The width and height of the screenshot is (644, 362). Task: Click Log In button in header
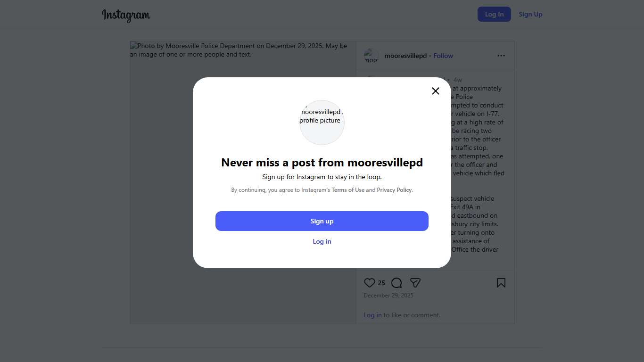(x=494, y=14)
